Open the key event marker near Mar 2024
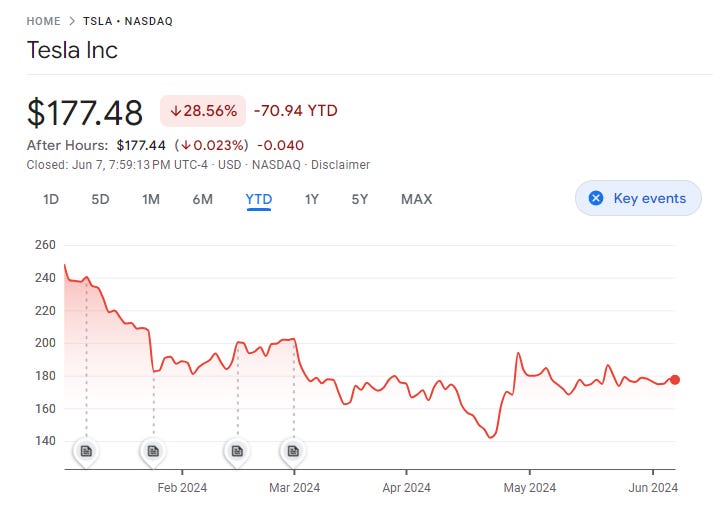The width and height of the screenshot is (713, 508). click(x=293, y=451)
